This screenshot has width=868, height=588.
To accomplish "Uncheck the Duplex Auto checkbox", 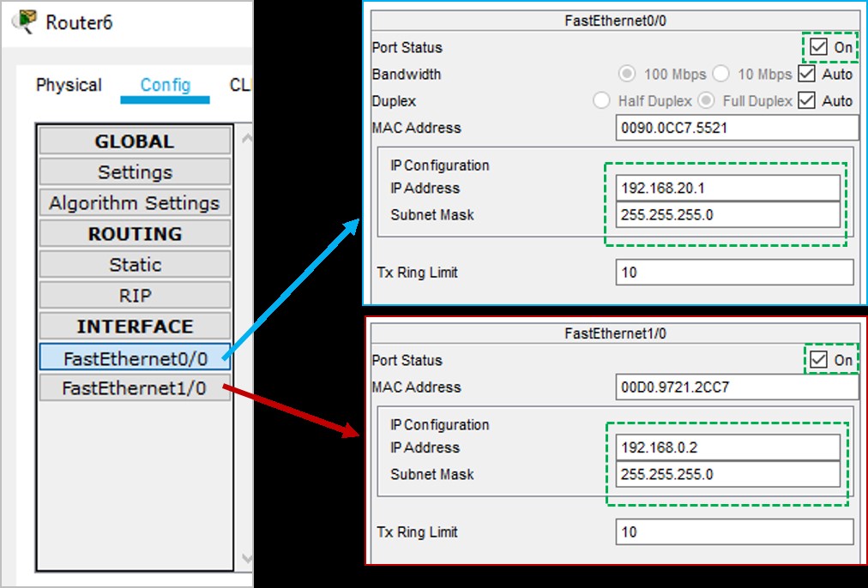I will 806,101.
